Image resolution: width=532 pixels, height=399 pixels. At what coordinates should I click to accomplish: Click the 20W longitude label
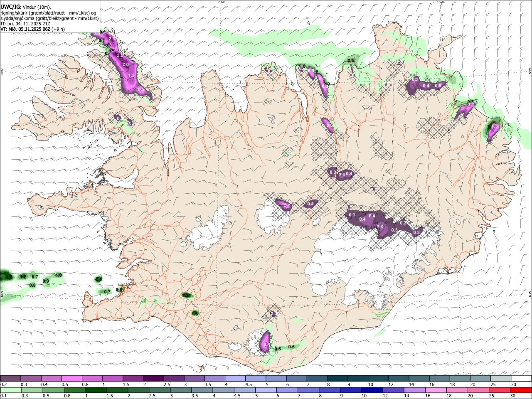coord(221,2)
